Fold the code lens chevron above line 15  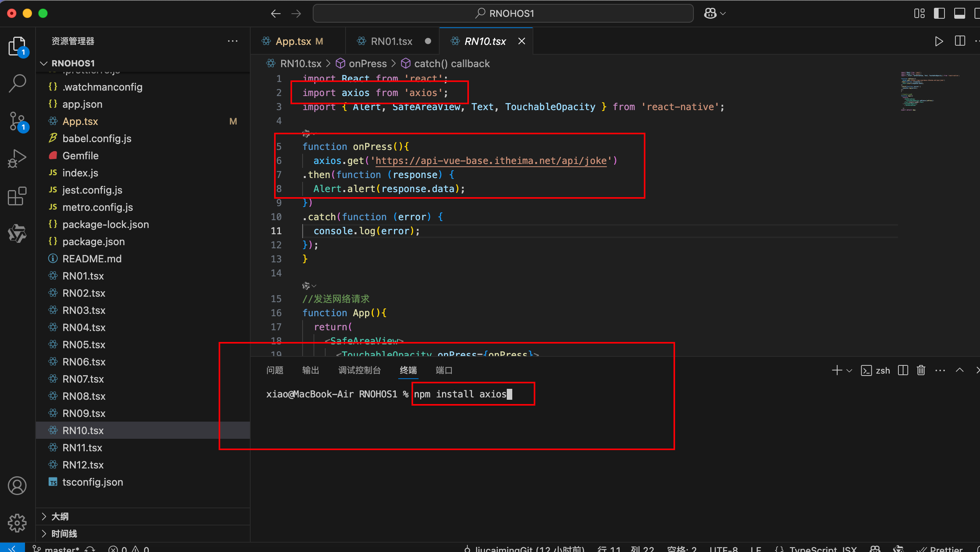(314, 286)
